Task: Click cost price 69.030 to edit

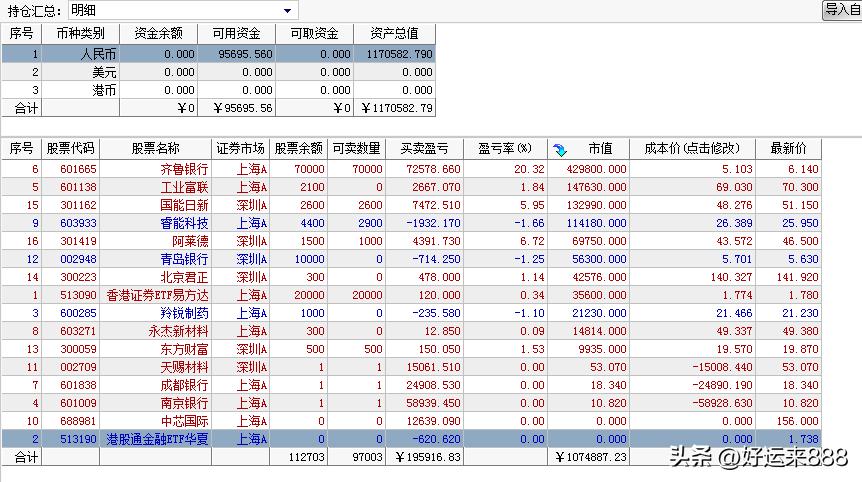Action: (x=734, y=187)
